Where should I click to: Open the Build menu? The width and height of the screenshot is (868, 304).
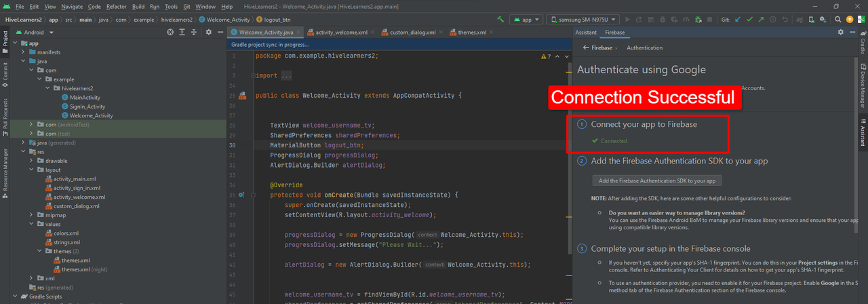pos(138,6)
